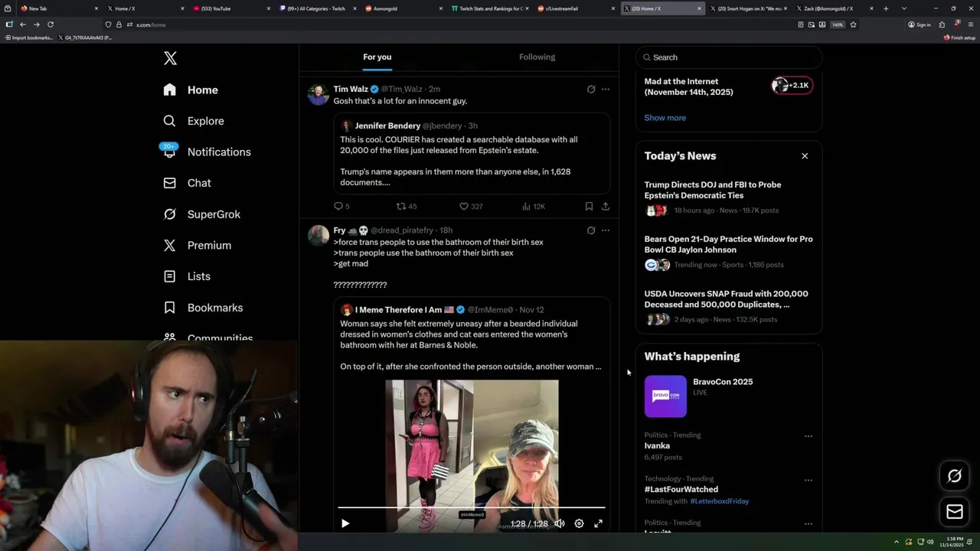Close the Today's News panel
The height and width of the screenshot is (551, 980).
805,156
